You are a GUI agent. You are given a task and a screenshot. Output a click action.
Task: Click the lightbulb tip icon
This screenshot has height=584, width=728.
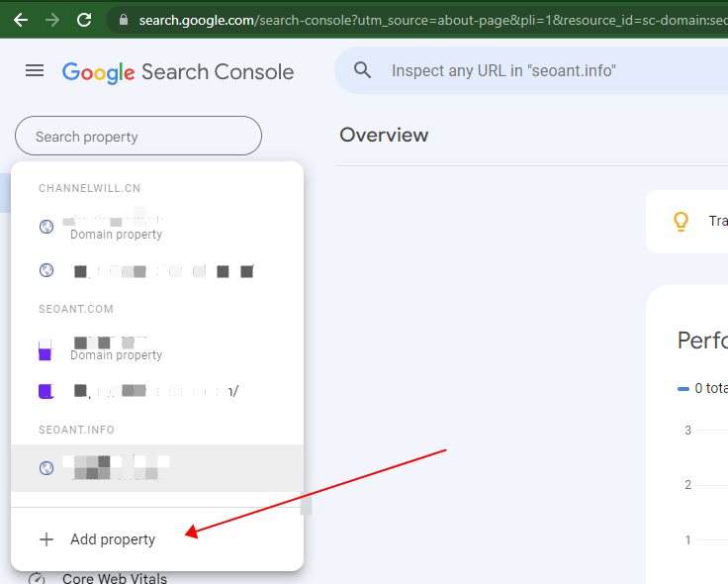click(x=682, y=222)
